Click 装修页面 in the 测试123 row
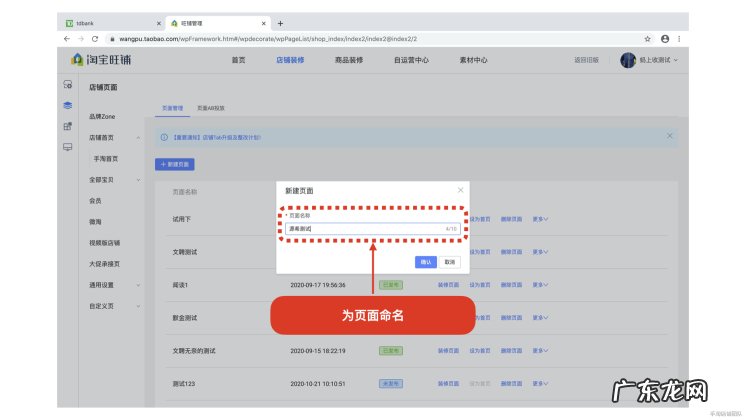The height and width of the screenshot is (420, 746). pyautogui.click(x=448, y=383)
